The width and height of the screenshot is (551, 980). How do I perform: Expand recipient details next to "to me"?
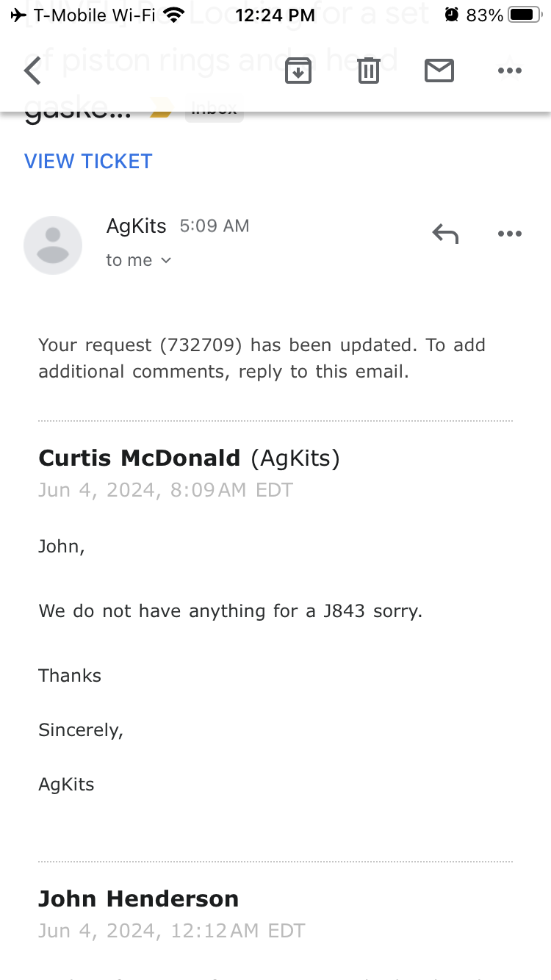(x=166, y=260)
